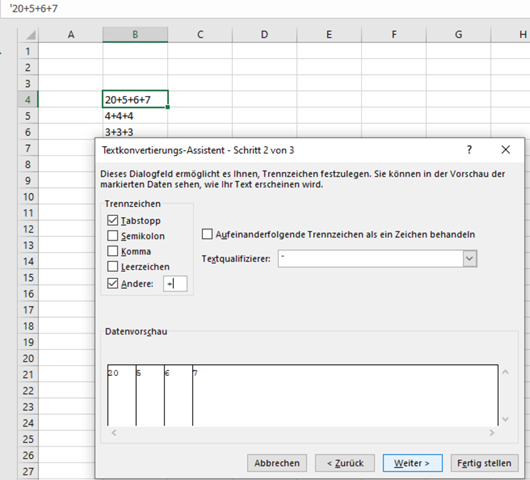Click preview vertical scrollbar up arrow

(x=505, y=372)
